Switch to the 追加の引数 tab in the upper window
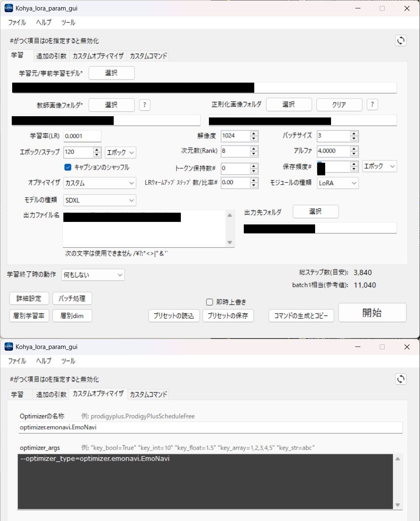 [x=51, y=56]
